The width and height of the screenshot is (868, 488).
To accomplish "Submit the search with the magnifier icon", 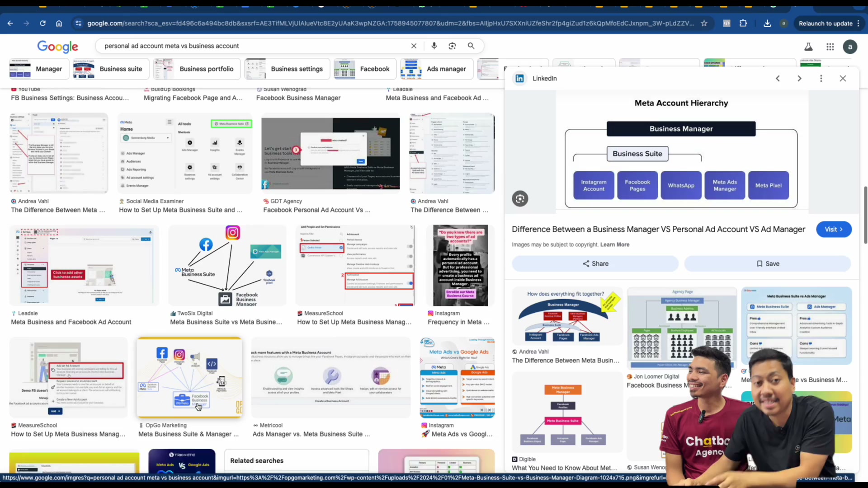I will tap(471, 46).
